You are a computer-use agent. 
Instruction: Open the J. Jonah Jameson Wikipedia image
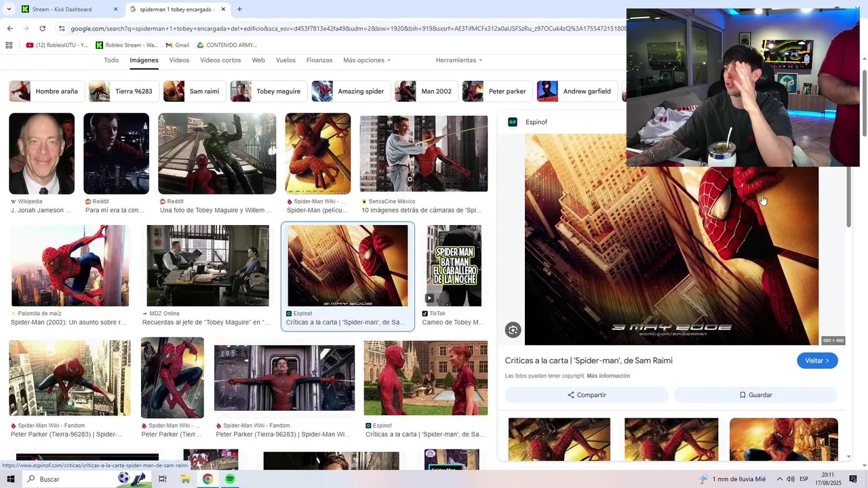41,154
